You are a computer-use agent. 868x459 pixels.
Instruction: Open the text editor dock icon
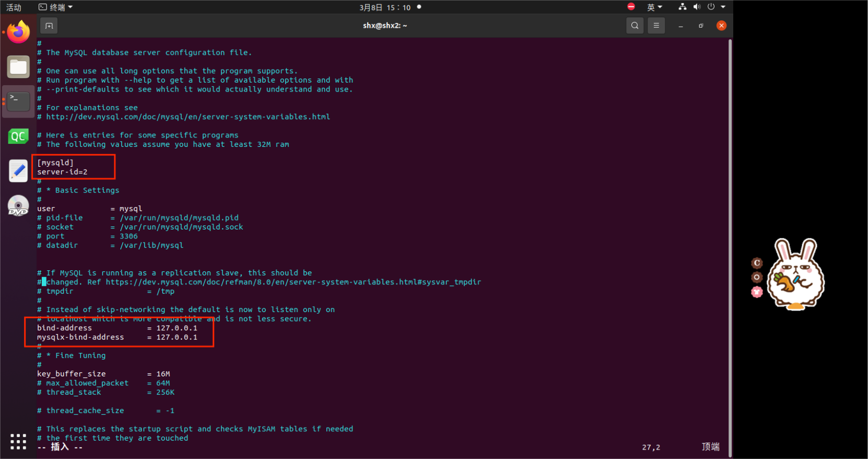18,171
